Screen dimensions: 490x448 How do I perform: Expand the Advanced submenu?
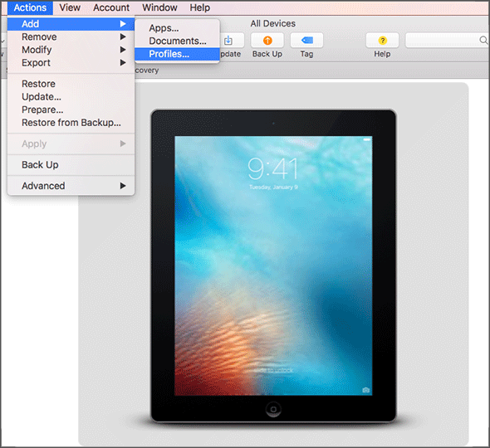coord(71,186)
